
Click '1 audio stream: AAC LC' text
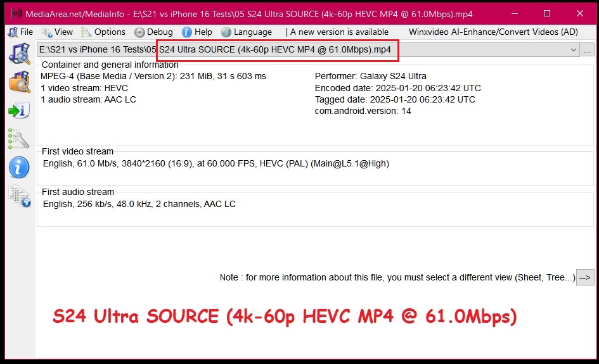(x=88, y=99)
